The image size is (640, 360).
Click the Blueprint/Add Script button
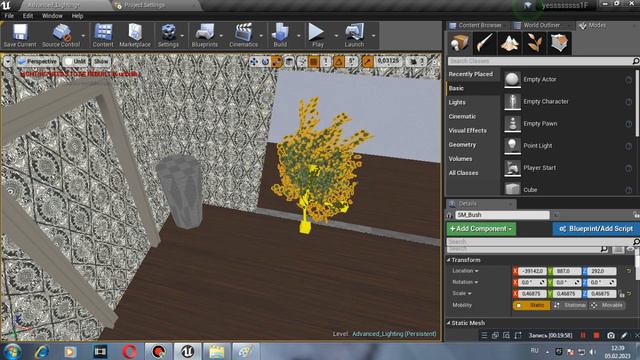point(596,229)
